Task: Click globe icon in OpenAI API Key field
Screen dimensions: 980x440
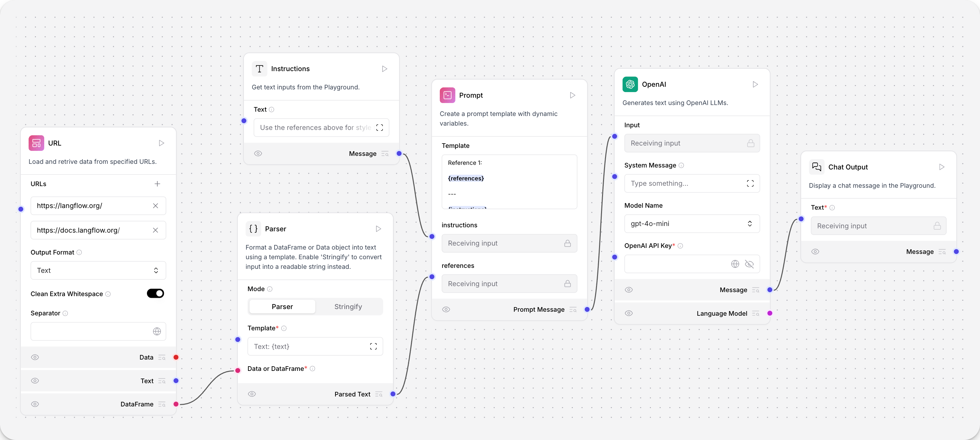Action: (x=735, y=264)
